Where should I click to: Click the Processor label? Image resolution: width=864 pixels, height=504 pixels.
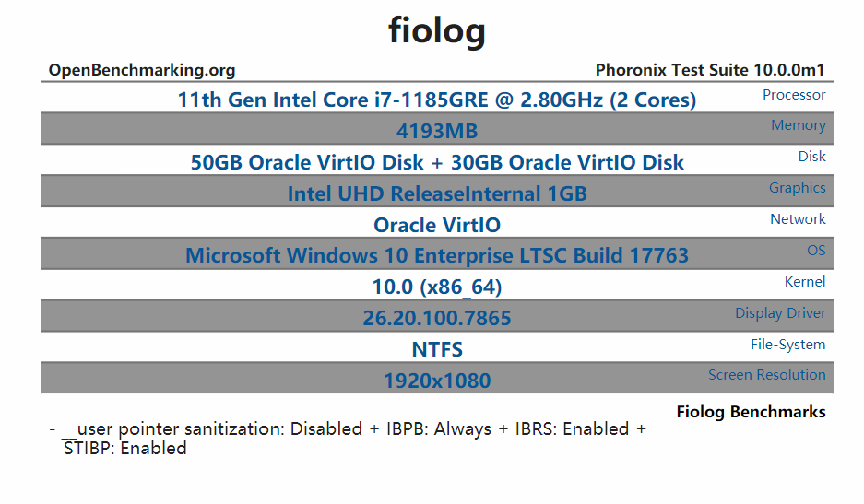point(794,95)
